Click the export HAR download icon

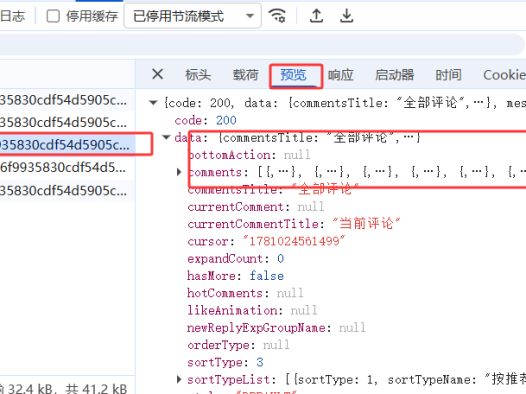tap(346, 16)
